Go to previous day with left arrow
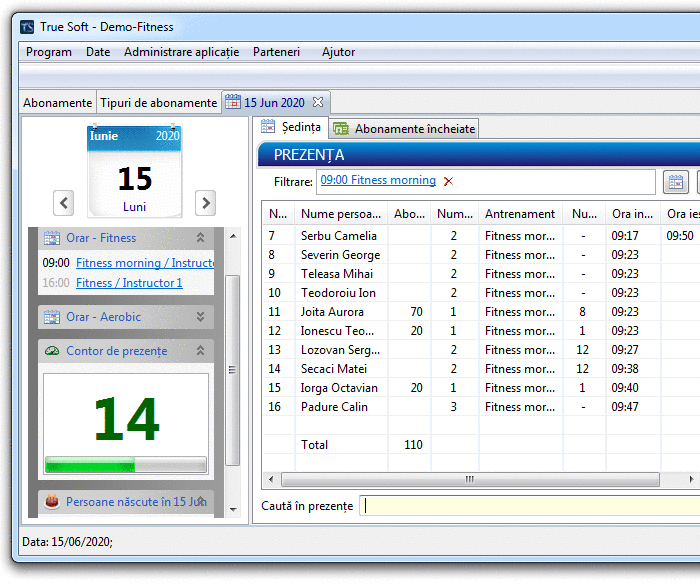Image resolution: width=700 pixels, height=585 pixels. [64, 203]
